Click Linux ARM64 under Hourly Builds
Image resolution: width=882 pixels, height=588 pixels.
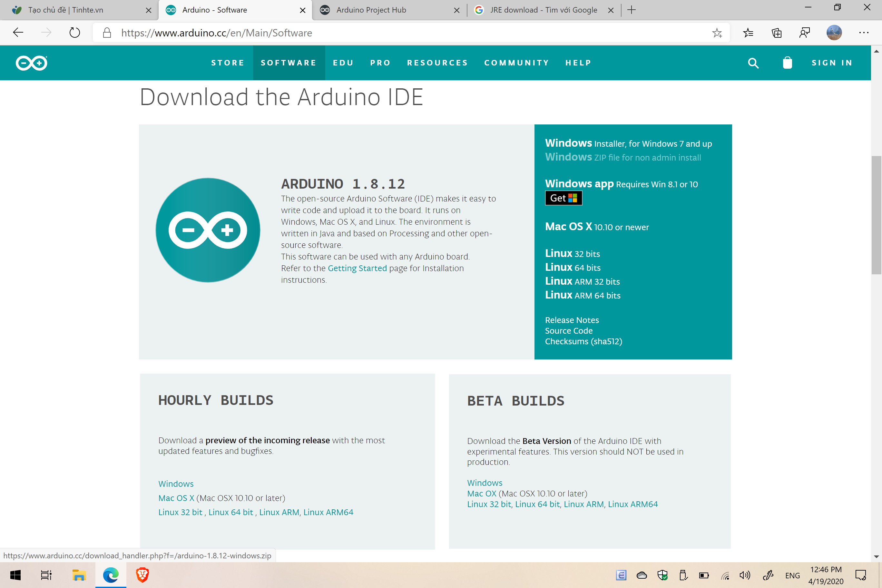tap(328, 512)
